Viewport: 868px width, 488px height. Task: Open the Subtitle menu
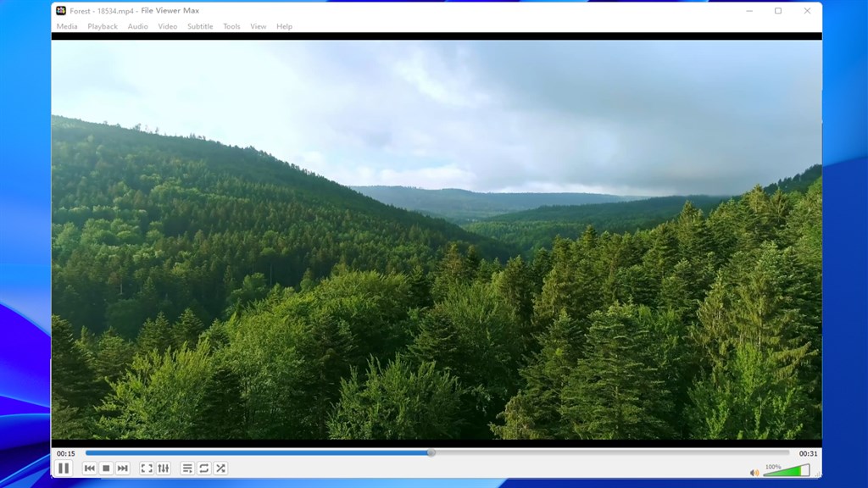click(200, 26)
